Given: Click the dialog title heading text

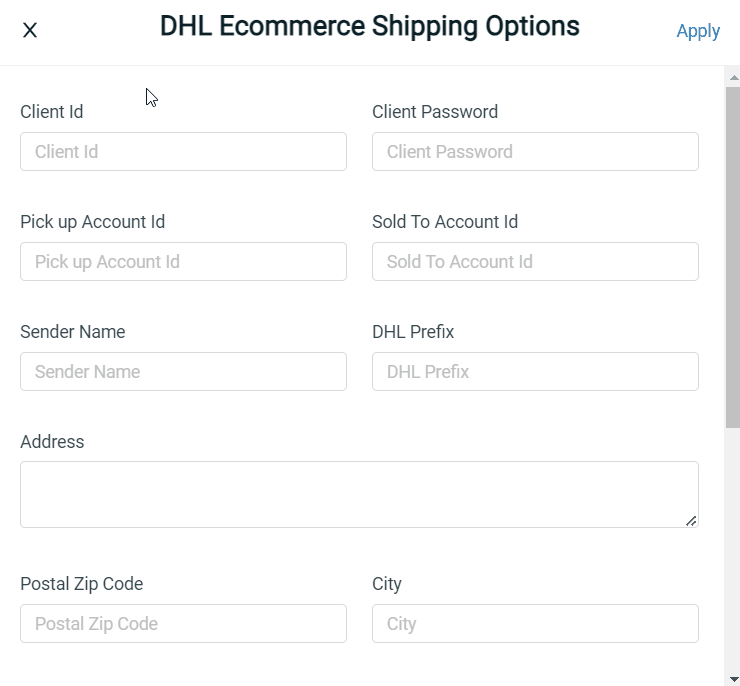Looking at the screenshot, I should click(x=369, y=27).
